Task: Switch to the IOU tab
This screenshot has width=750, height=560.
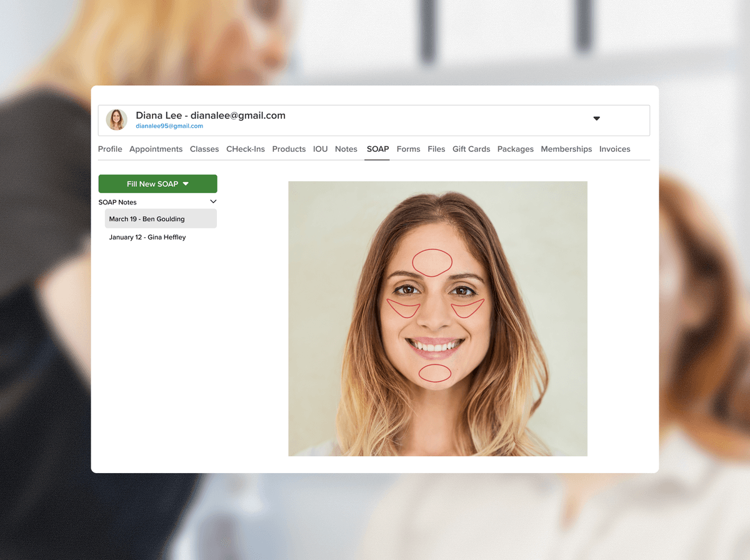Action: [x=320, y=149]
